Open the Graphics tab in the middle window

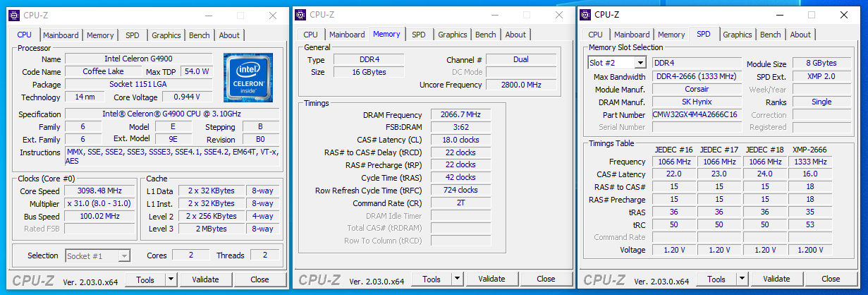(453, 35)
